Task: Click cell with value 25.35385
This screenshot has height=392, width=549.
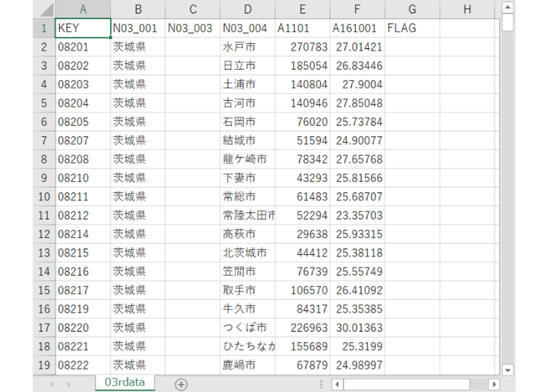Action: 357,309
